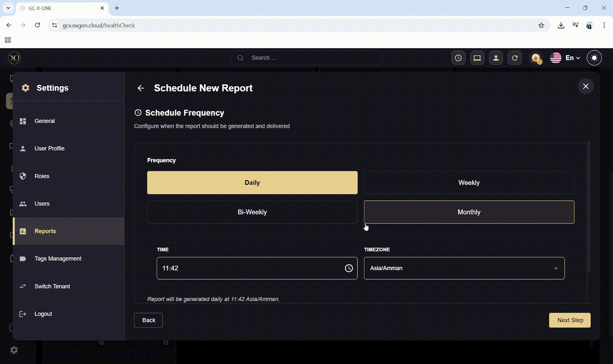Toggle the light/dark theme sun icon
This screenshot has width=613, height=364.
click(594, 58)
